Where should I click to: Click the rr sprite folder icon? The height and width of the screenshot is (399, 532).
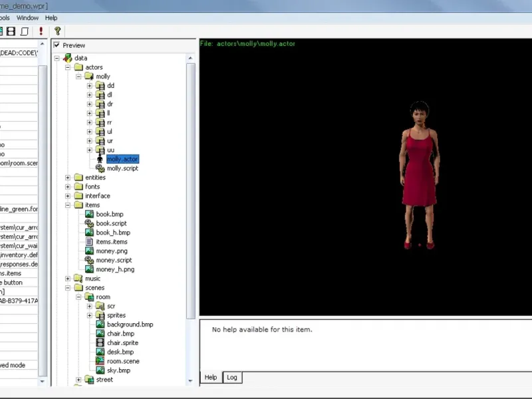coord(100,122)
